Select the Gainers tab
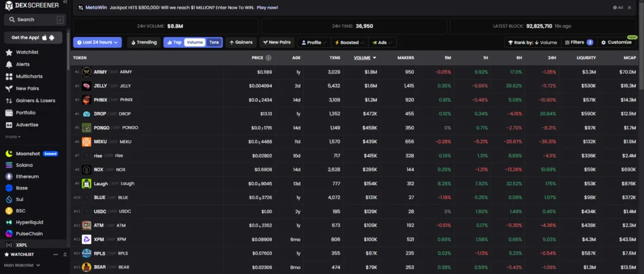Image resolution: width=644 pixels, height=274 pixels. (x=241, y=42)
